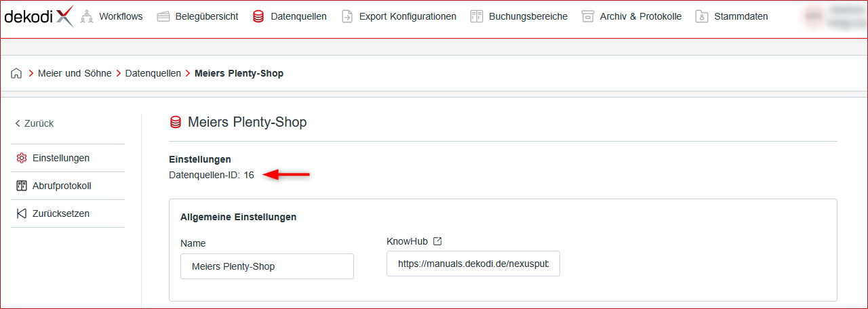Click Datenquellen-ID: 16 text
The height and width of the screenshot is (309, 868).
[212, 175]
